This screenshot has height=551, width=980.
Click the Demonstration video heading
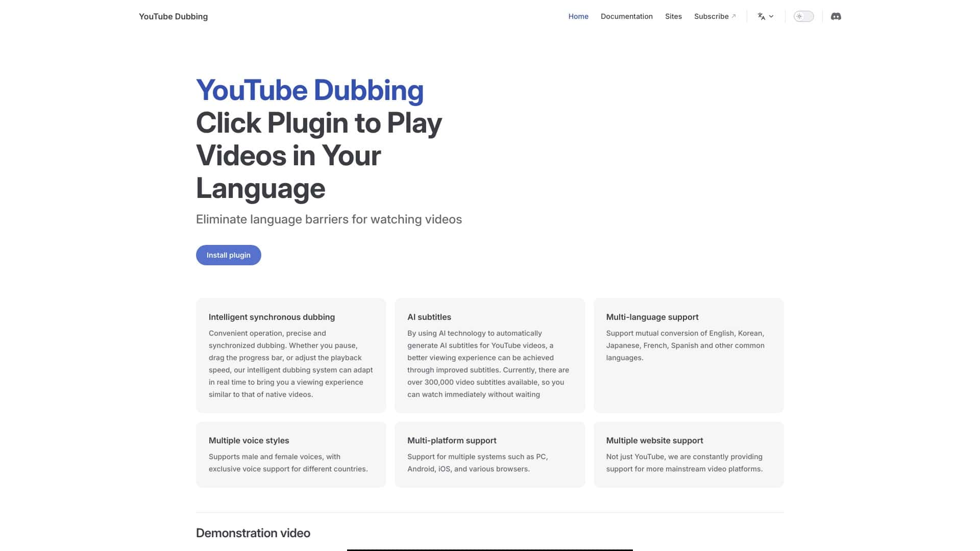click(x=253, y=532)
